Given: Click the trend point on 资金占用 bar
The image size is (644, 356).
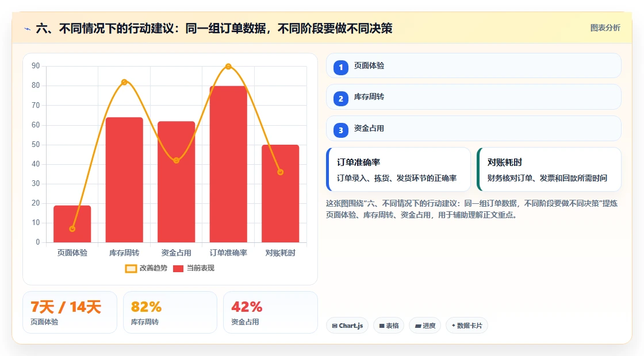Looking at the screenshot, I should pyautogui.click(x=176, y=160).
